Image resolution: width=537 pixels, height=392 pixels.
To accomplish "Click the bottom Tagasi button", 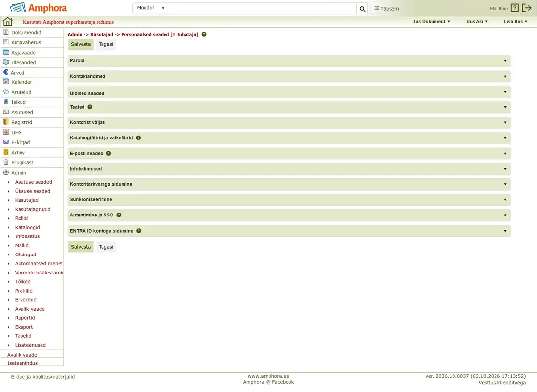I will (106, 247).
